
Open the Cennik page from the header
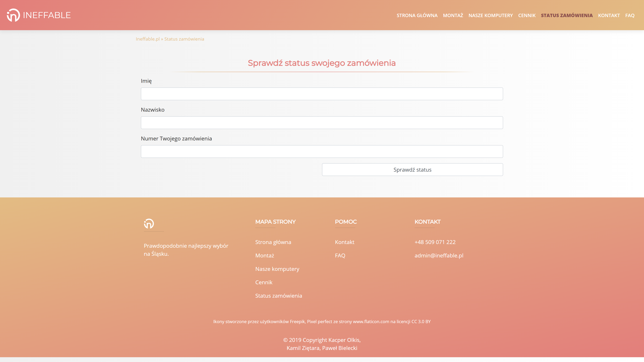point(527,15)
